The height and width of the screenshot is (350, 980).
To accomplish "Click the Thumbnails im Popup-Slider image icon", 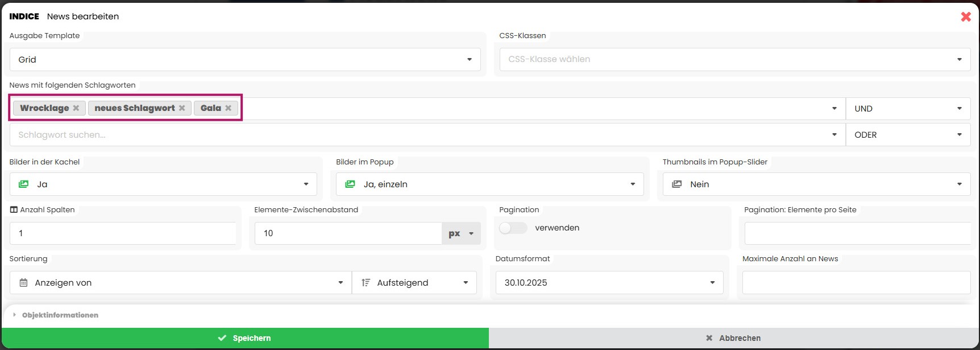I will tap(676, 184).
